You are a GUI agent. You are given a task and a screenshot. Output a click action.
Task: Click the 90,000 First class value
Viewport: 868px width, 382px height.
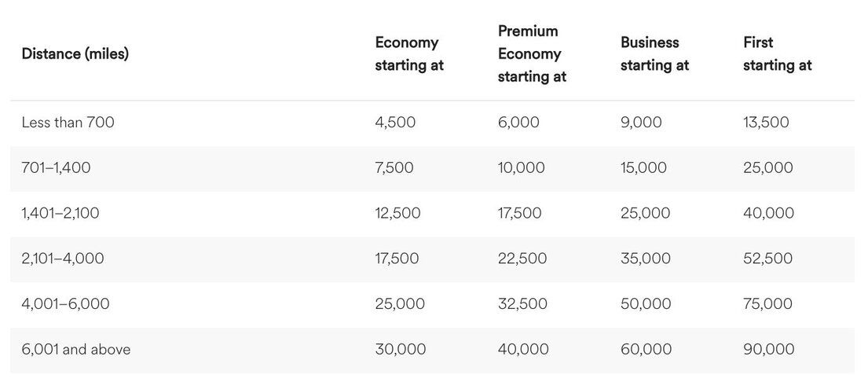click(768, 349)
